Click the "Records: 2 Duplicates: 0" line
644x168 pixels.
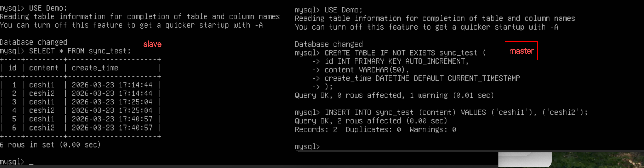(x=375, y=130)
